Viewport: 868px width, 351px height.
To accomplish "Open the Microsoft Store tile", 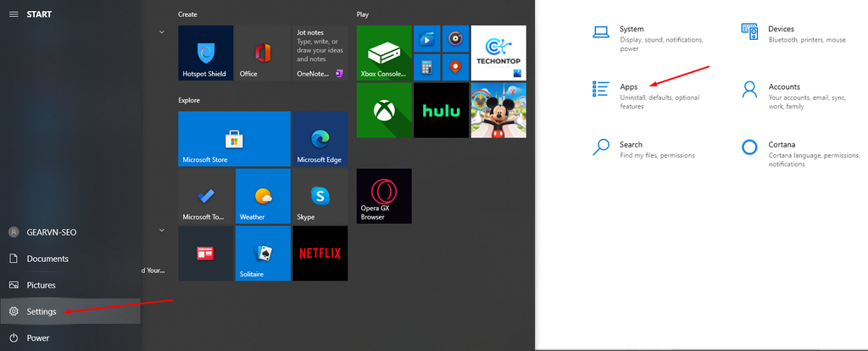I will point(234,139).
